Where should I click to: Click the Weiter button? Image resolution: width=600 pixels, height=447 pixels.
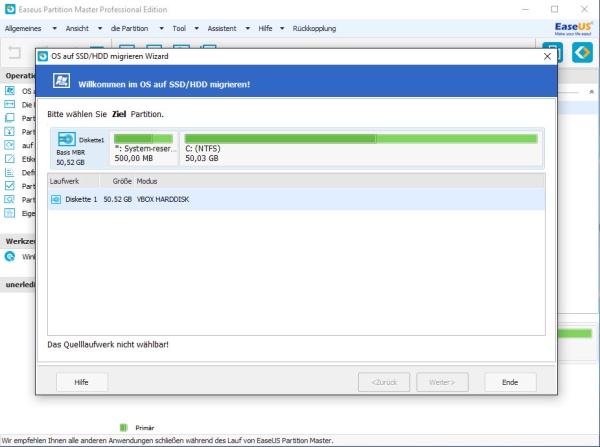point(442,382)
